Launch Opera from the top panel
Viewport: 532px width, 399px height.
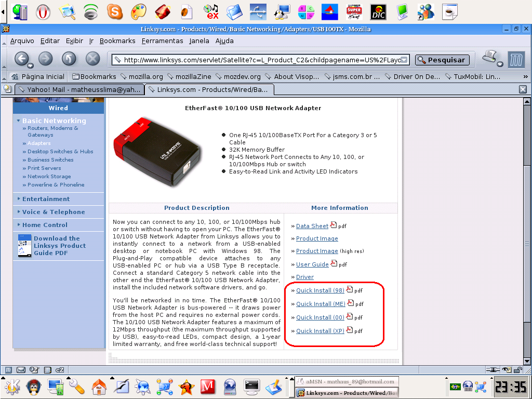pos(43,12)
